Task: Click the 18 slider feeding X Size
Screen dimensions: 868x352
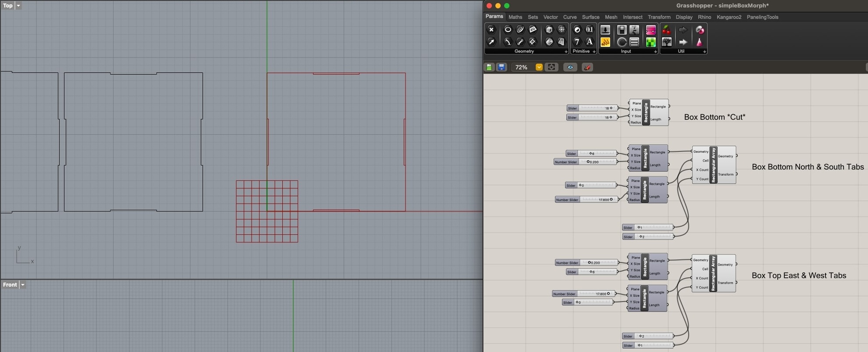Action: 592,108
